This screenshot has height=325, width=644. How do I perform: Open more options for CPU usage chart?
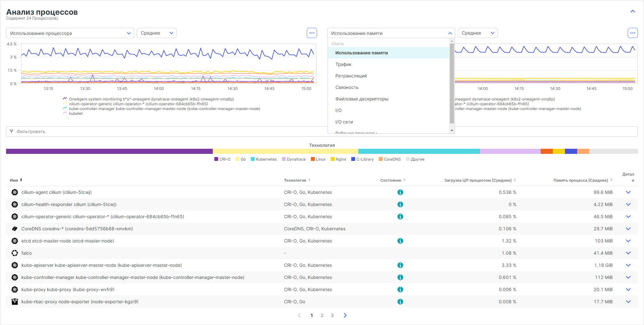click(312, 33)
